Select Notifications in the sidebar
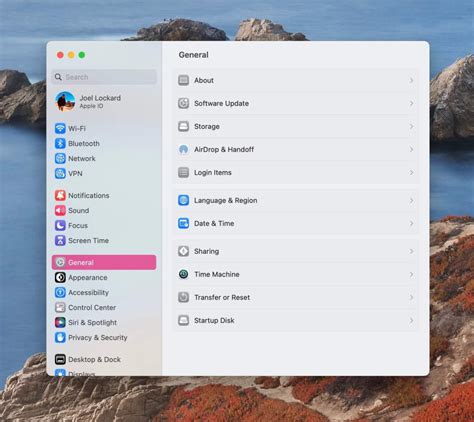 point(104,195)
